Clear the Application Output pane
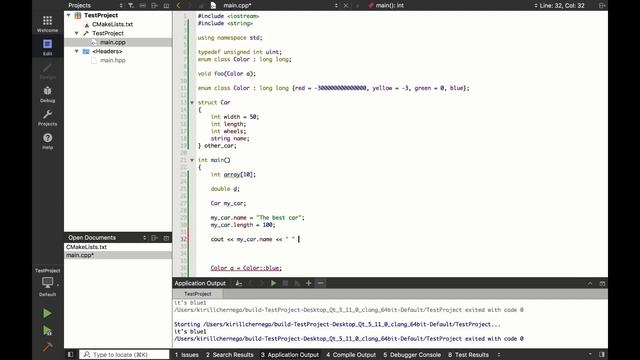640x360 pixels. point(239,283)
